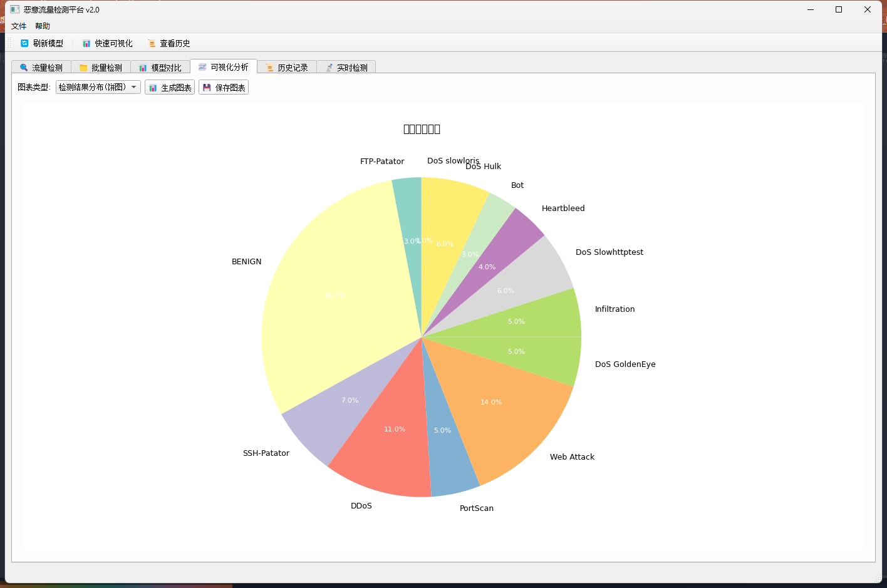The width and height of the screenshot is (887, 588).
Task: Click the line chart icon on 可视化分析 tab
Action: coord(202,67)
